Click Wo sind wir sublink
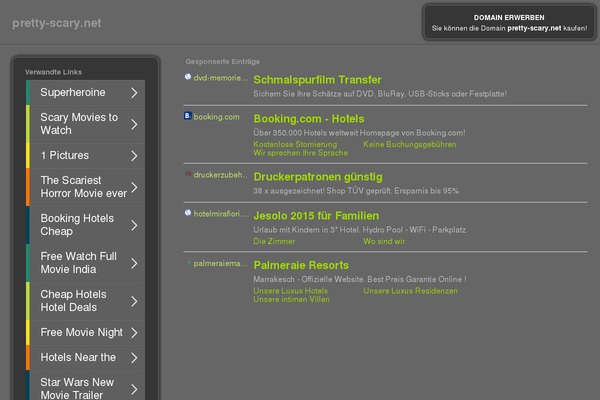Image resolution: width=600 pixels, height=400 pixels. pyautogui.click(x=384, y=242)
